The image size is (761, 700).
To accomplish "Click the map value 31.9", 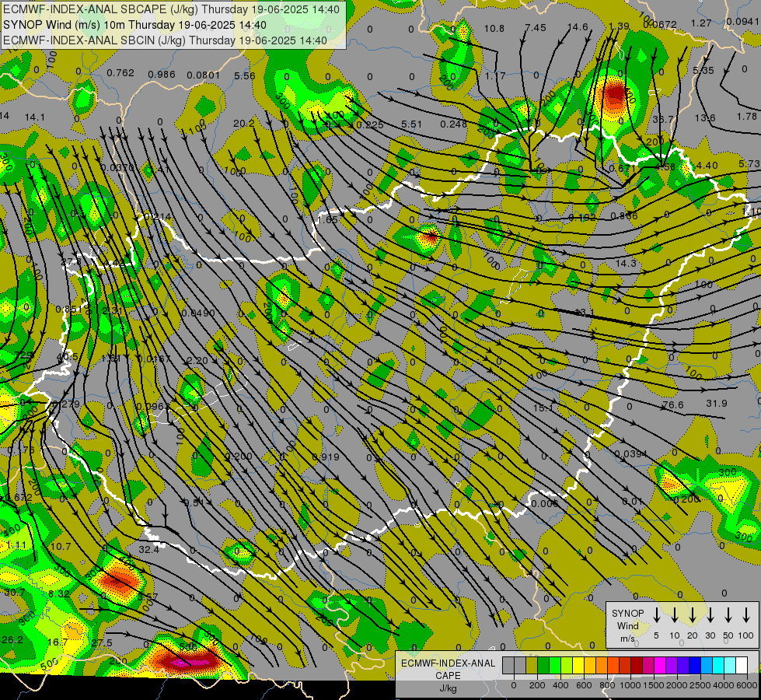I will coord(717,403).
